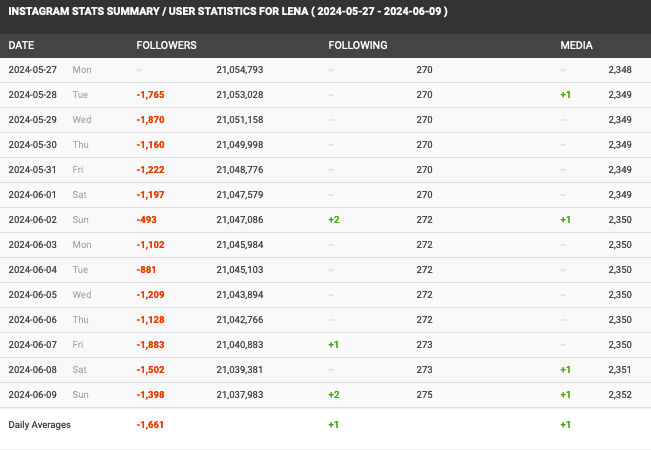
Task: Click the MEDIA column header
Action: click(576, 45)
